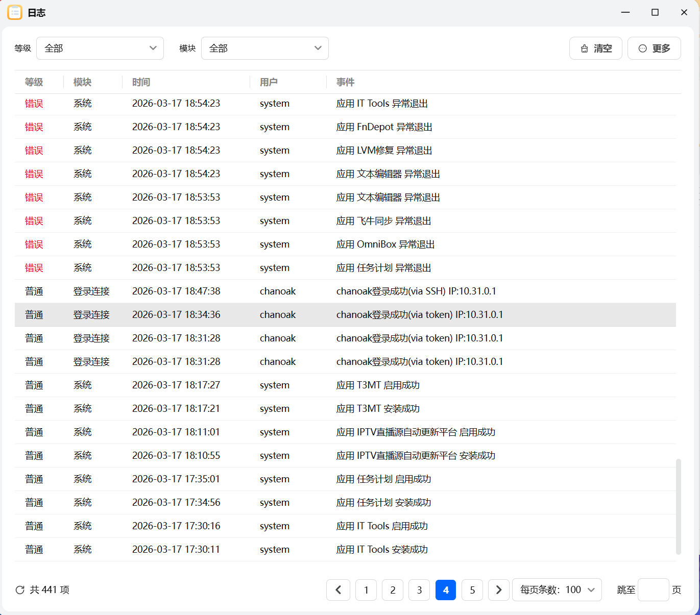Select row '应用 IT Tools 启用成功'
Viewport: 700px width, 615px height.
click(345, 526)
